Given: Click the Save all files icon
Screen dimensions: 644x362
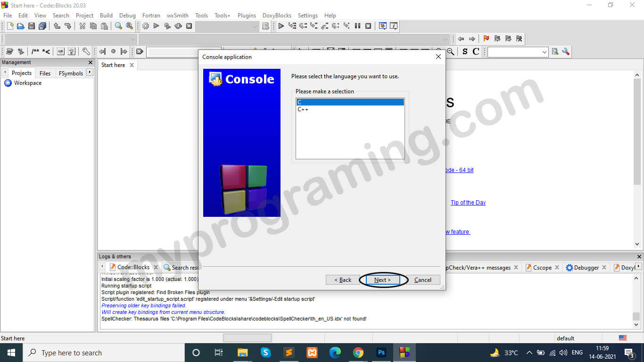Looking at the screenshot, I should point(42,26).
